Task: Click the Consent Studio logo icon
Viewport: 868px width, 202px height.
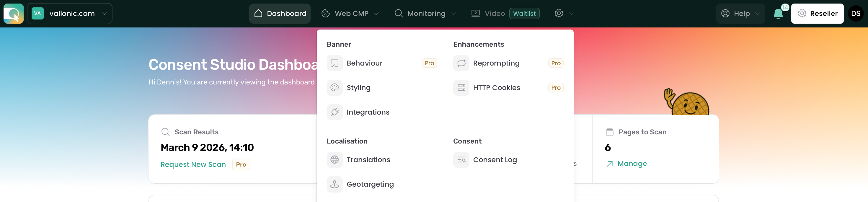Action: [14, 14]
